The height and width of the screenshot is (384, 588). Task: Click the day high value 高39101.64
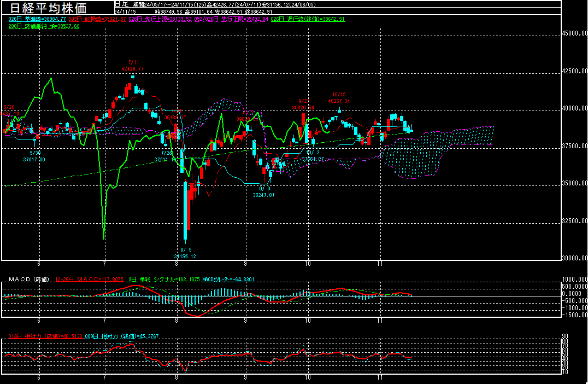(x=199, y=11)
